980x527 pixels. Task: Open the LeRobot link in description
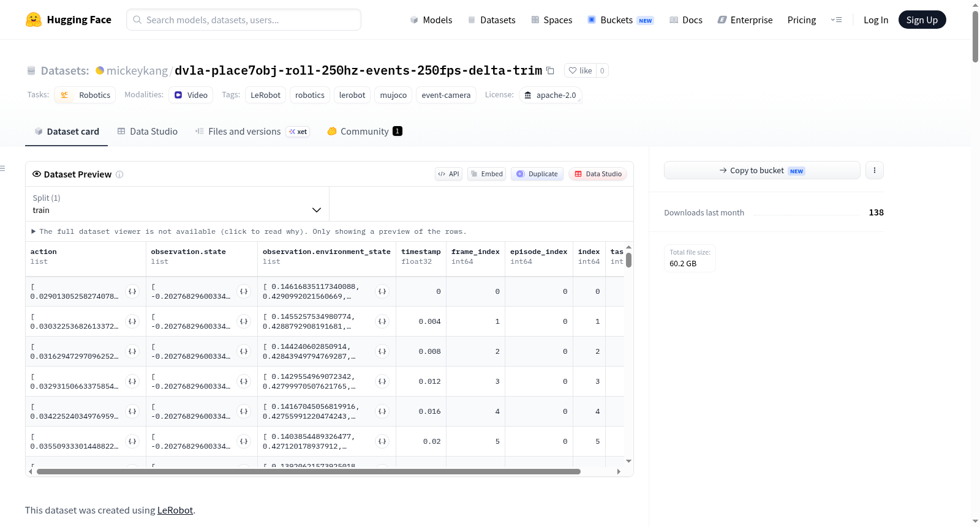175,510
